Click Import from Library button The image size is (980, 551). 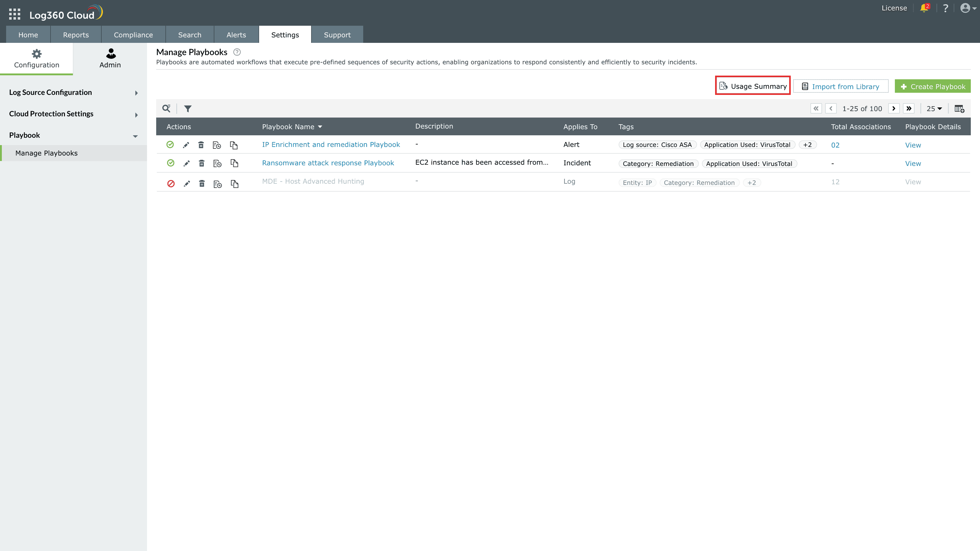pyautogui.click(x=841, y=86)
